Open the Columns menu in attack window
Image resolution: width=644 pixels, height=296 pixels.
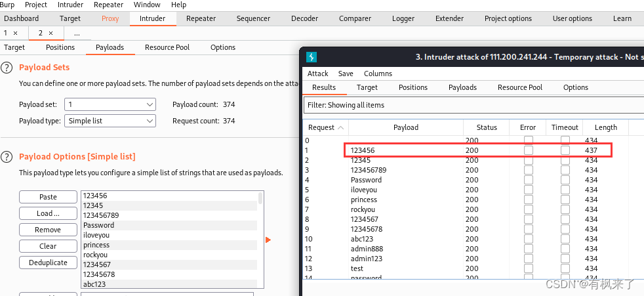pos(378,74)
